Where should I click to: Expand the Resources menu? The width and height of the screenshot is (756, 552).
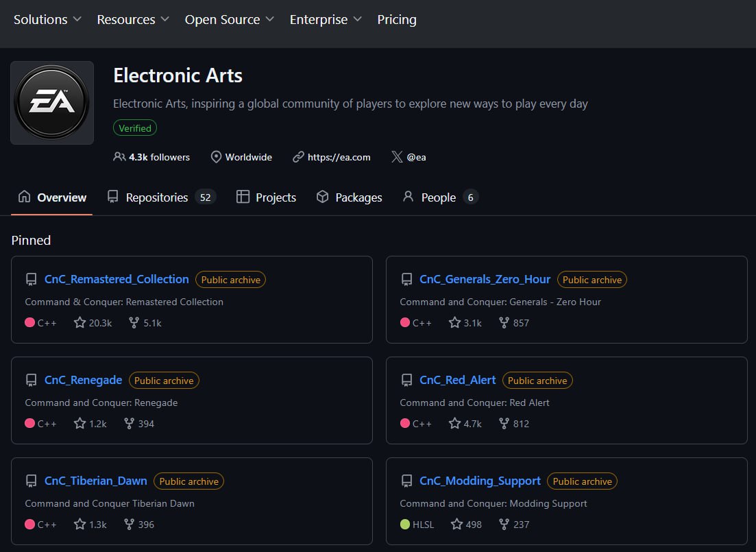click(133, 19)
